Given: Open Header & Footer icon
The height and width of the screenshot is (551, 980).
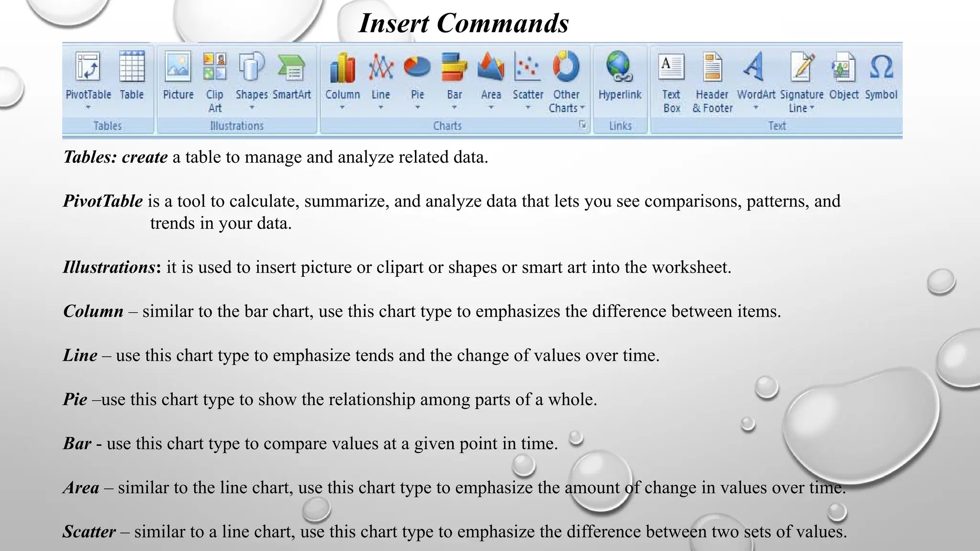Looking at the screenshot, I should pyautogui.click(x=713, y=67).
